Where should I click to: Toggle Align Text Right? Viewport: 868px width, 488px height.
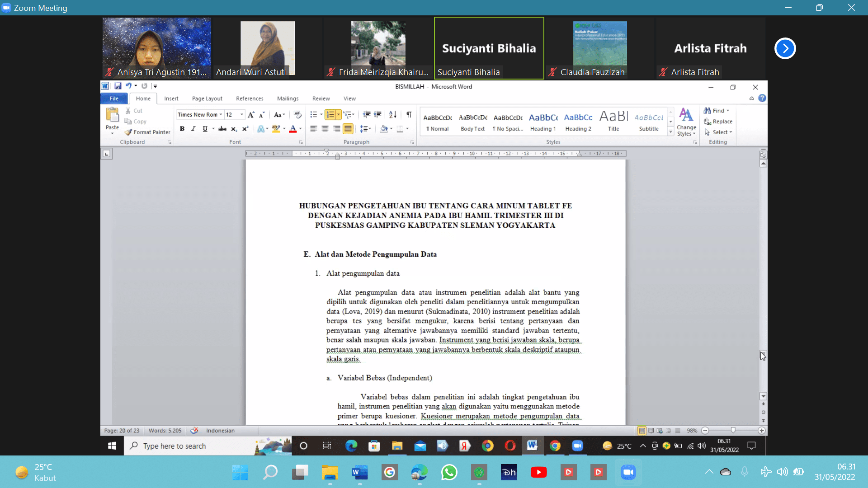[x=336, y=129]
